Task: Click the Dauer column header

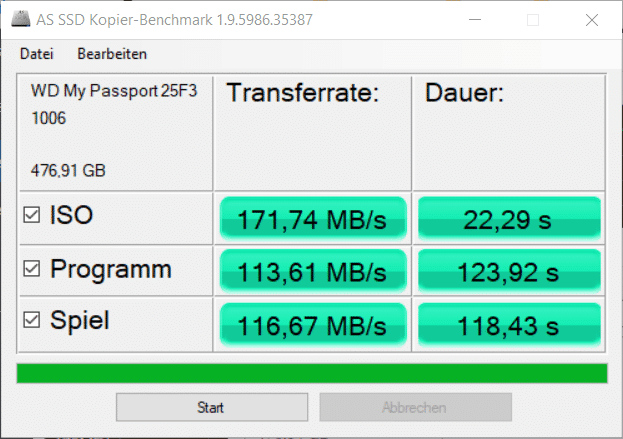Action: [464, 94]
